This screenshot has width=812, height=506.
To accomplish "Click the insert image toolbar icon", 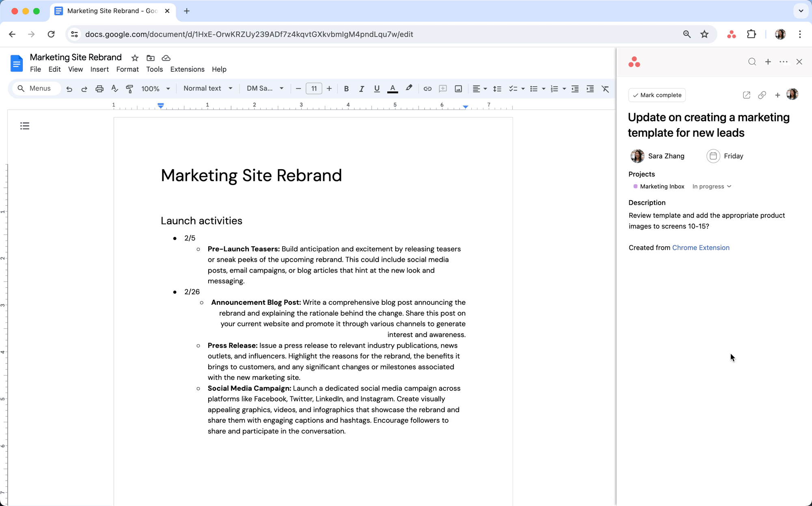I will (x=458, y=88).
